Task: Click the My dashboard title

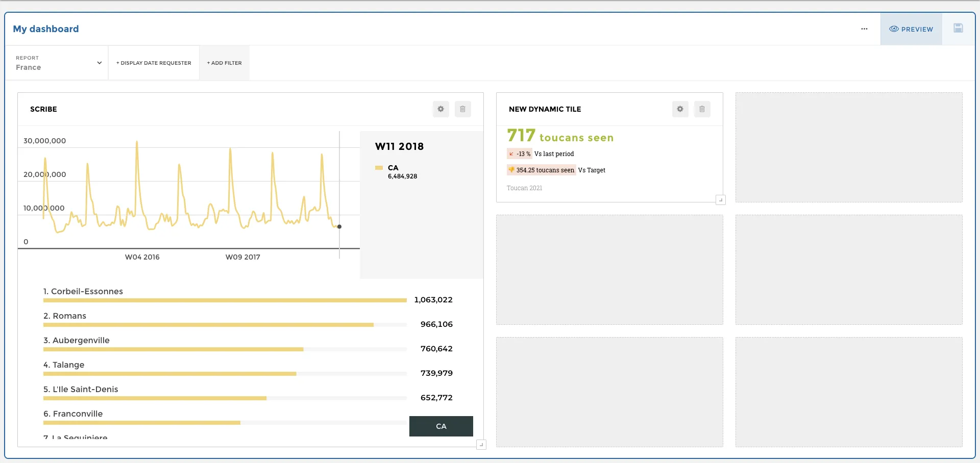Action: pos(46,29)
